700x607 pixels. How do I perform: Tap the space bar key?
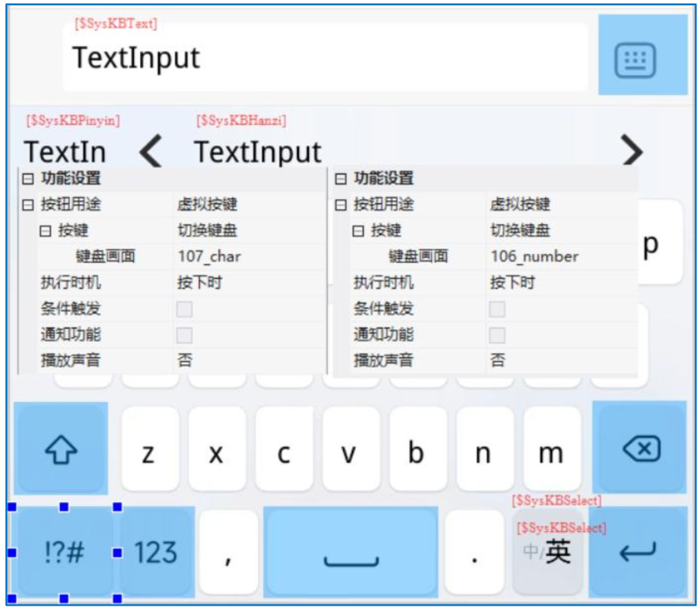351,552
